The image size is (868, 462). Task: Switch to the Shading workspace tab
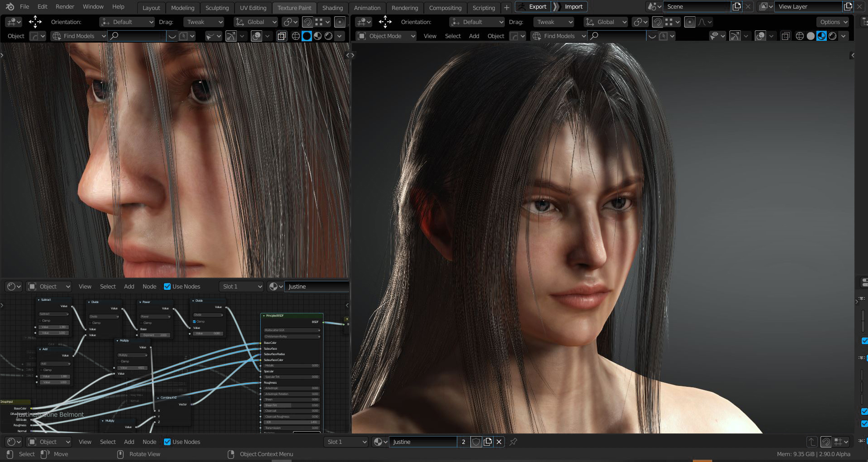(332, 8)
